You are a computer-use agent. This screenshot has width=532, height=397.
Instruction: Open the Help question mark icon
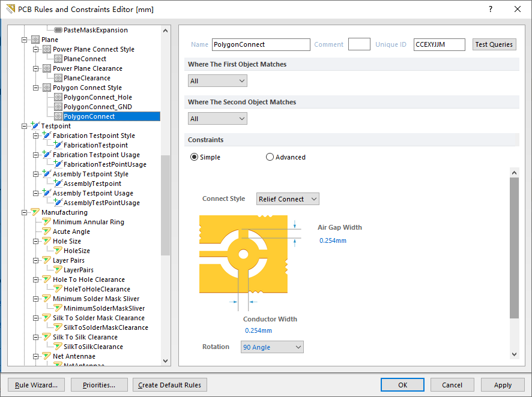490,10
